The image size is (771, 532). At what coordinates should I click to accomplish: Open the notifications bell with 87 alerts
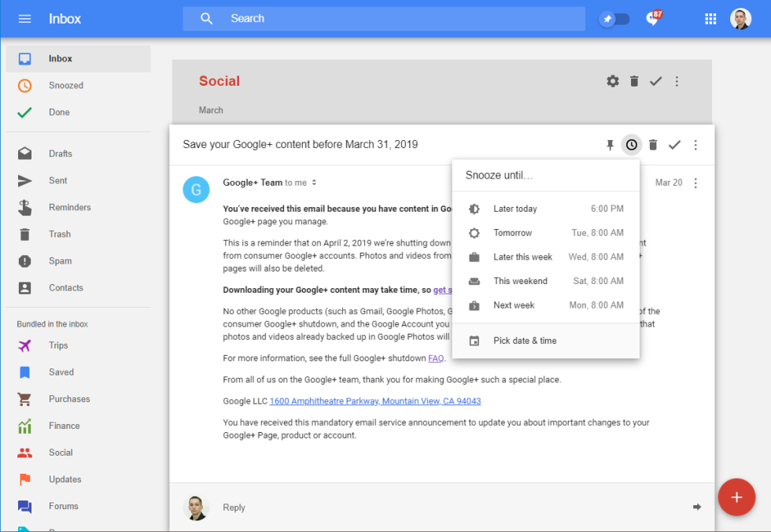(x=653, y=18)
